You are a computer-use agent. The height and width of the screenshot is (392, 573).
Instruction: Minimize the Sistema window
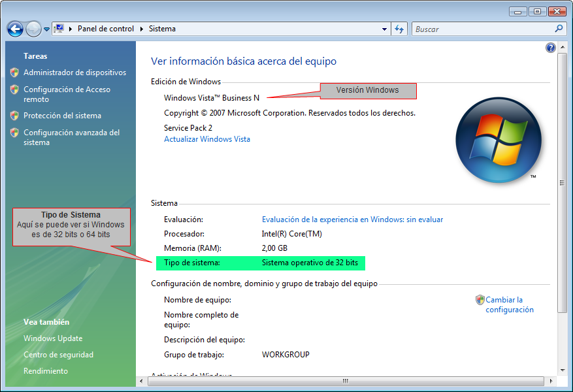coord(517,12)
